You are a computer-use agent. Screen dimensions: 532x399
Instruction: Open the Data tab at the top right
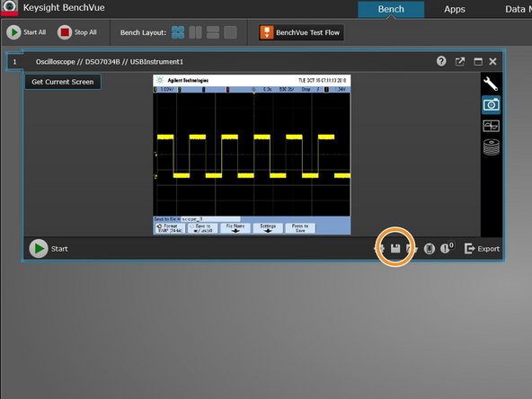[x=518, y=9]
